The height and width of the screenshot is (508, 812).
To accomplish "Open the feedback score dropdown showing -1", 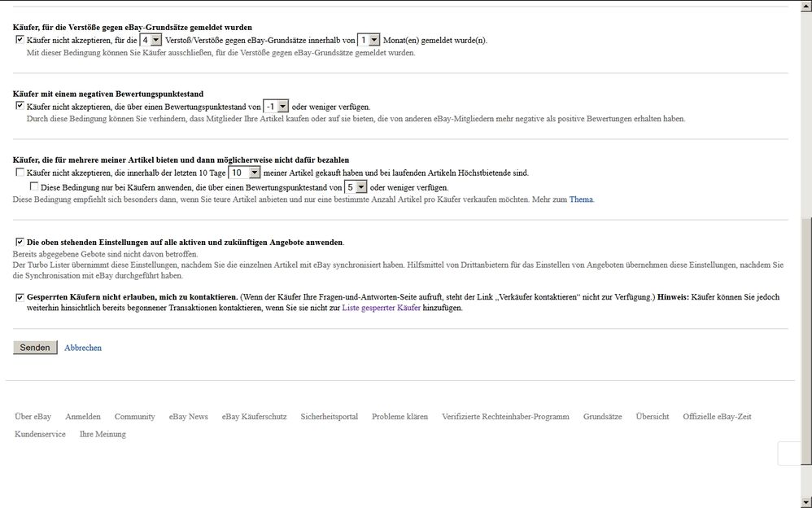I will click(x=276, y=107).
